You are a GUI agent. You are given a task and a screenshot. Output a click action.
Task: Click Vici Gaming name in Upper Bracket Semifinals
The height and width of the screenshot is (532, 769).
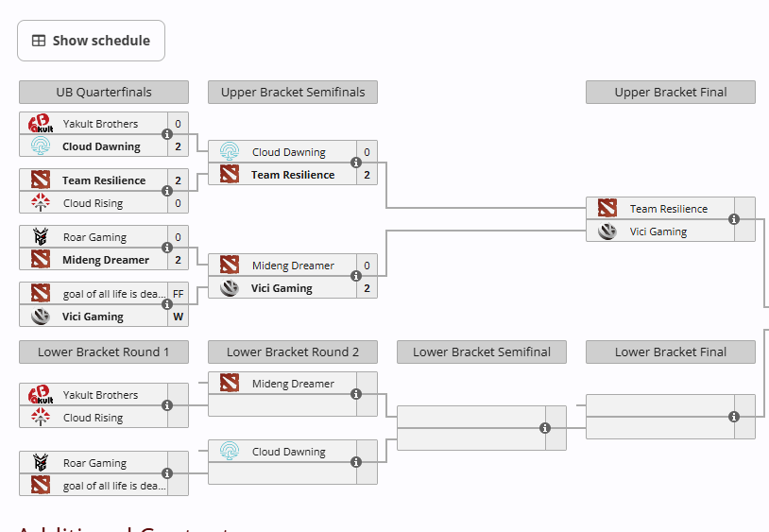pyautogui.click(x=282, y=288)
